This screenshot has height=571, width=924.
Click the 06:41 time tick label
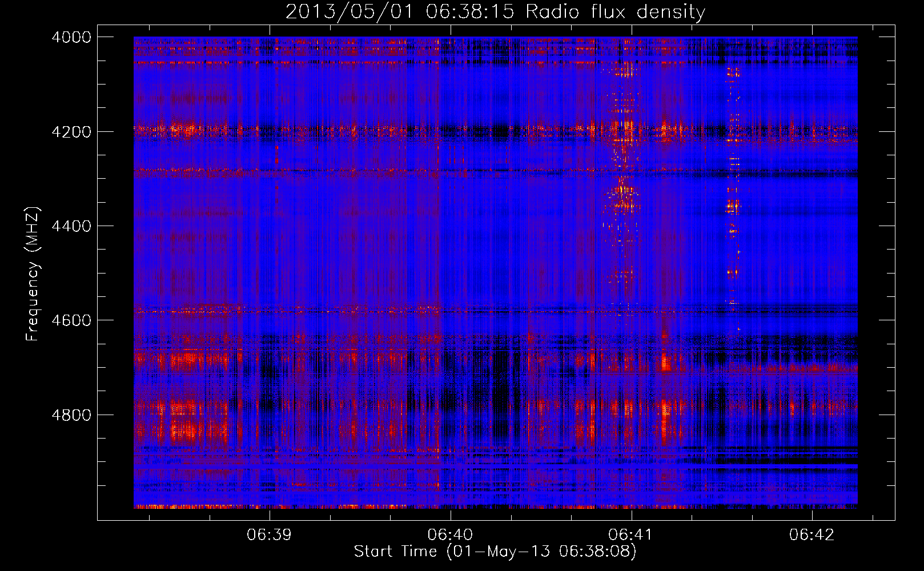click(x=631, y=535)
